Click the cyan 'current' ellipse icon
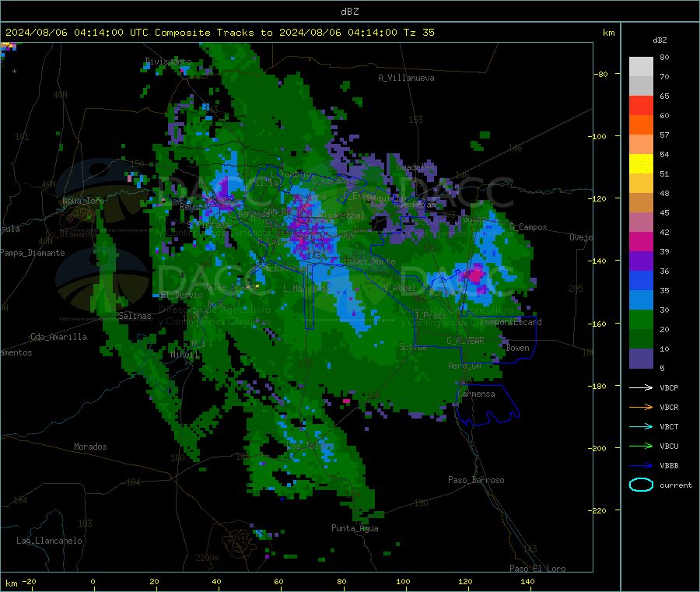The image size is (700, 592). [641, 485]
